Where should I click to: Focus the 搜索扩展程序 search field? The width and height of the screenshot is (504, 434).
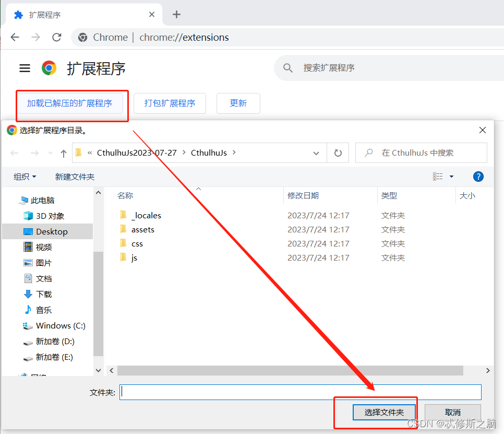click(389, 68)
